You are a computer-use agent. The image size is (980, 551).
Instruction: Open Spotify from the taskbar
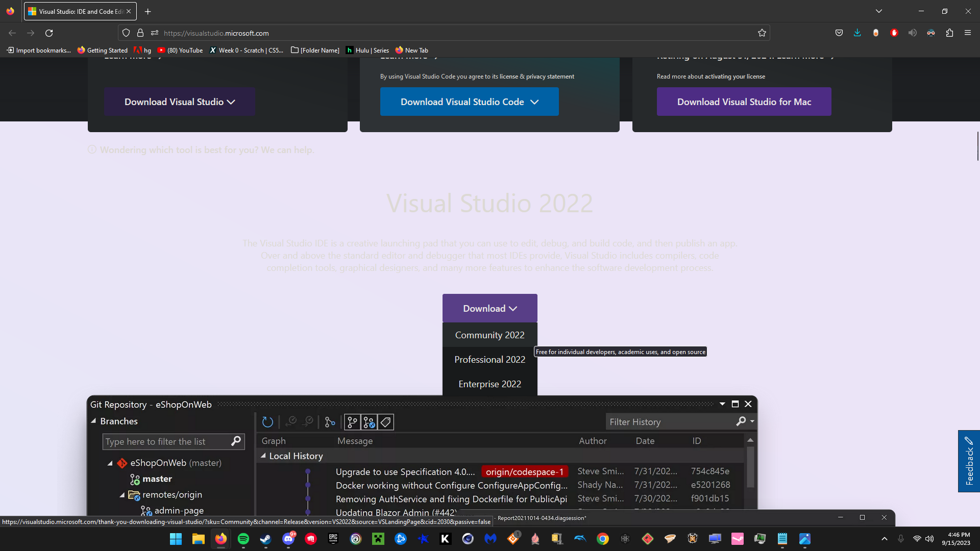pos(243,539)
